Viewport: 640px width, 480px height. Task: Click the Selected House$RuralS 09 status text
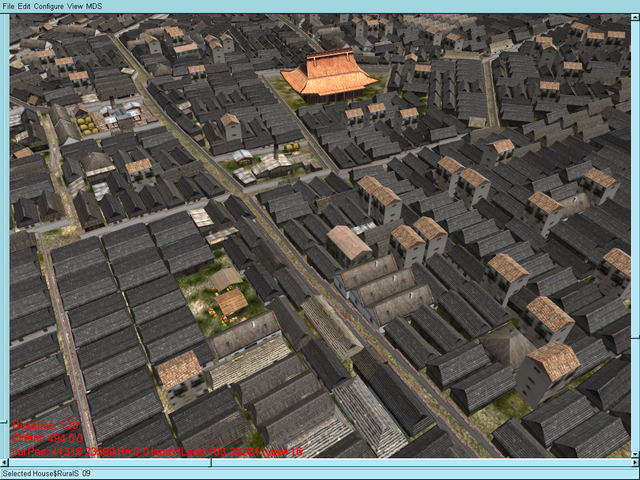click(x=47, y=473)
